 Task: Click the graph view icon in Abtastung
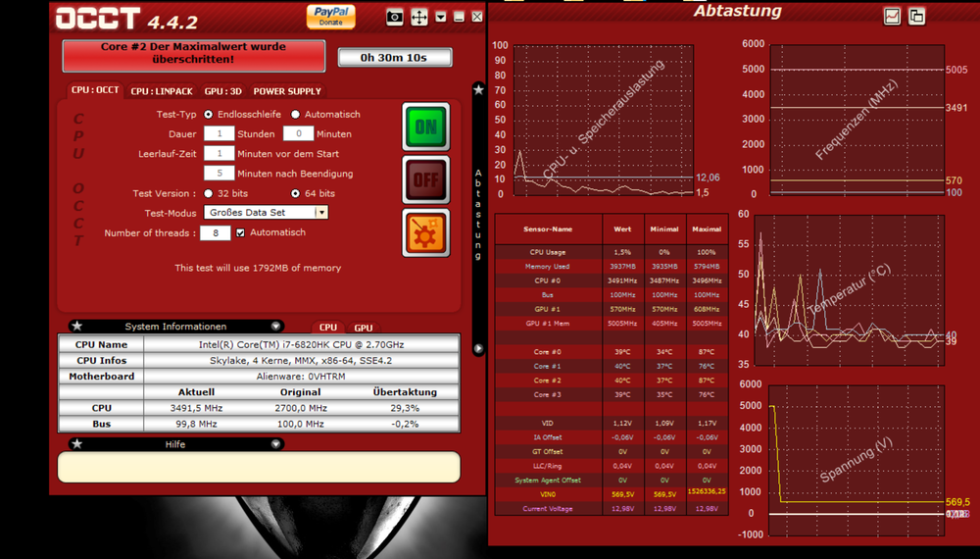(x=892, y=16)
